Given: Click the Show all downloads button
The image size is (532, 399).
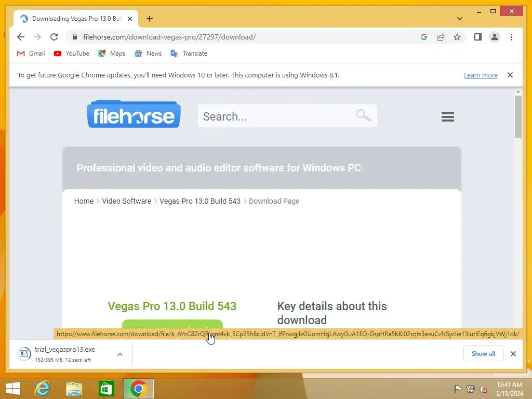Looking at the screenshot, I should [x=483, y=354].
